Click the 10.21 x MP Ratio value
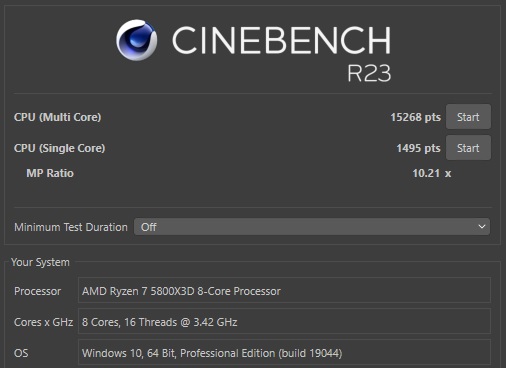The width and height of the screenshot is (506, 368). 432,173
